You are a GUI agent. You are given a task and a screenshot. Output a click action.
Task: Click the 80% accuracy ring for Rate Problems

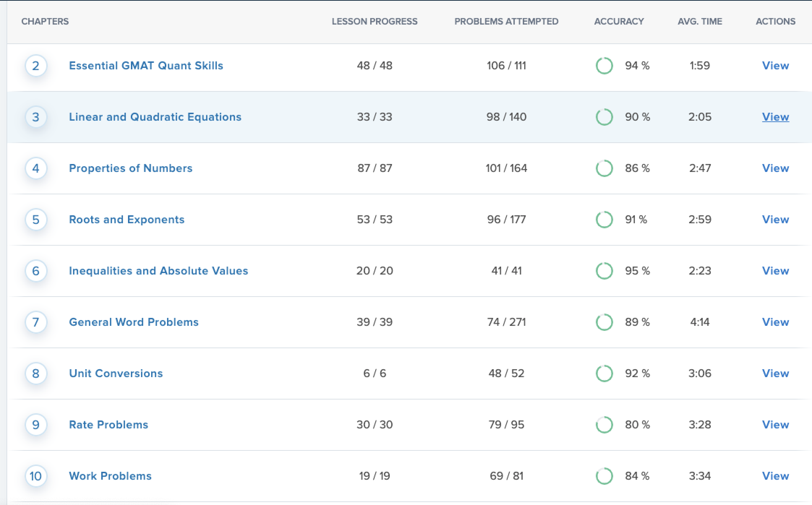604,425
